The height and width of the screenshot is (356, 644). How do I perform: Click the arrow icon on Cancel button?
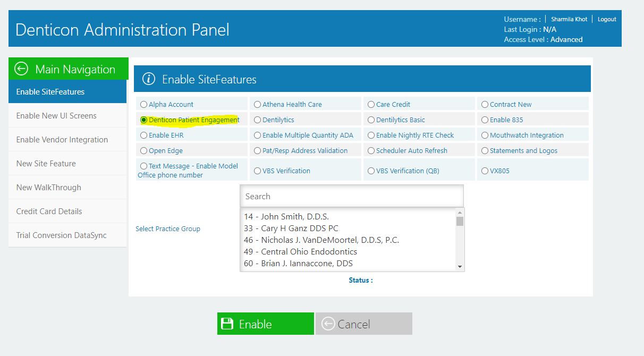(328, 324)
